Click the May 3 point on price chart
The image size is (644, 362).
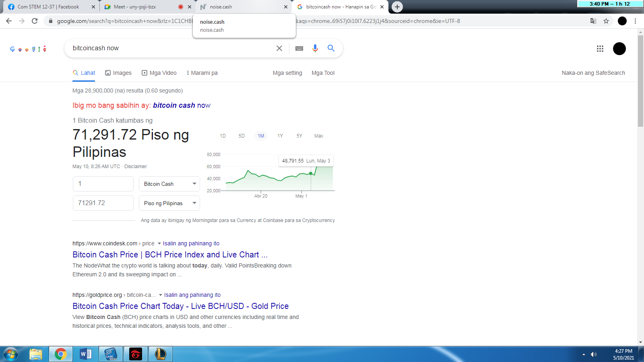[311, 173]
